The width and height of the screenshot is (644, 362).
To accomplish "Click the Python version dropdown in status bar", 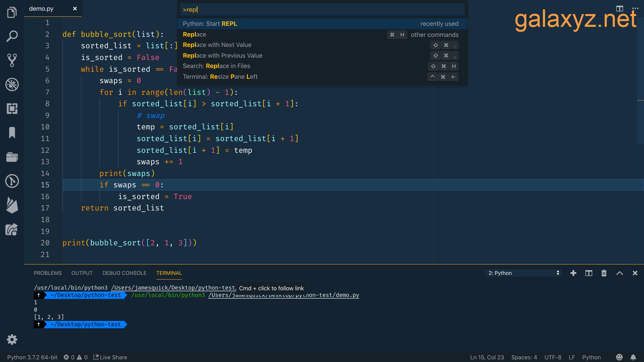I will tap(33, 357).
